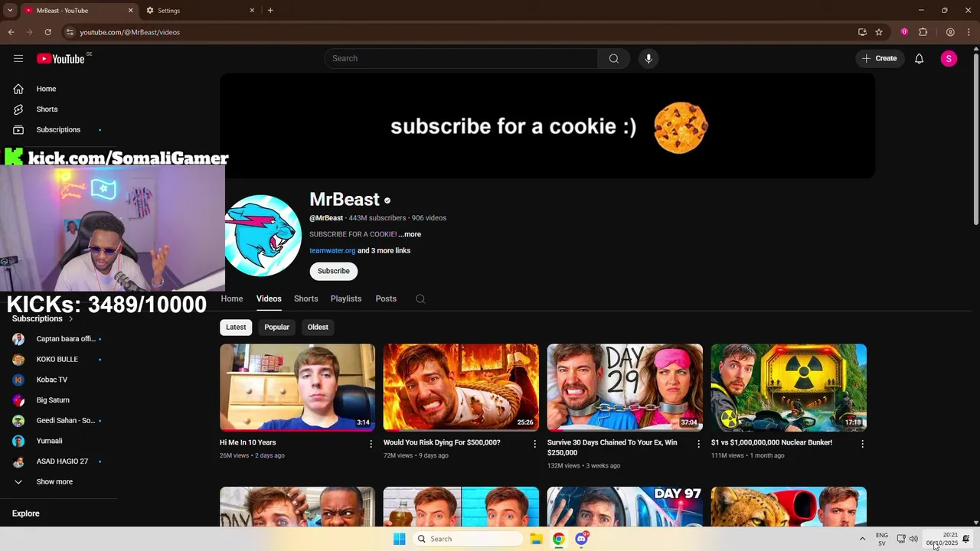Search within MrBeast channel magnifier icon

pos(420,298)
